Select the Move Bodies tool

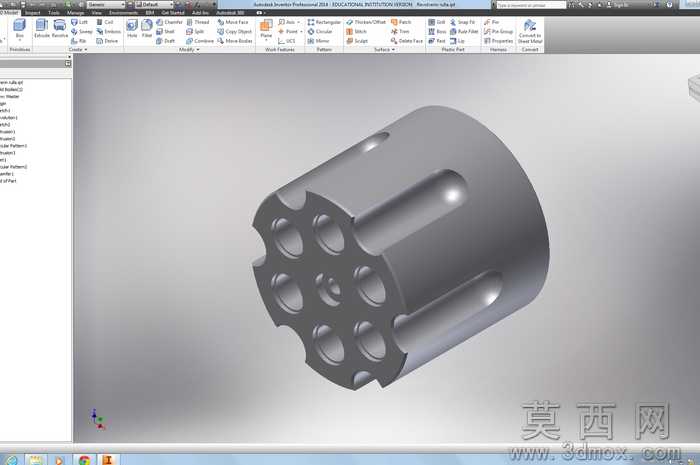pyautogui.click(x=235, y=41)
